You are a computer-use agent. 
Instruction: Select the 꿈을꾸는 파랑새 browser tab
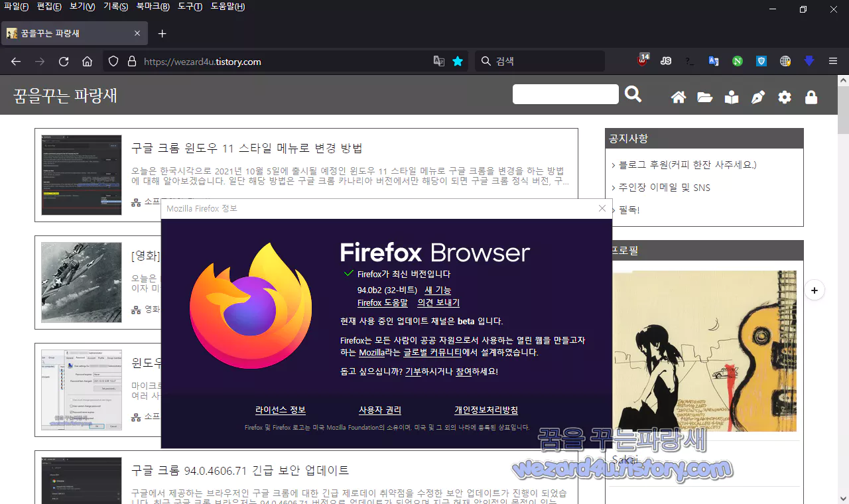point(74,33)
